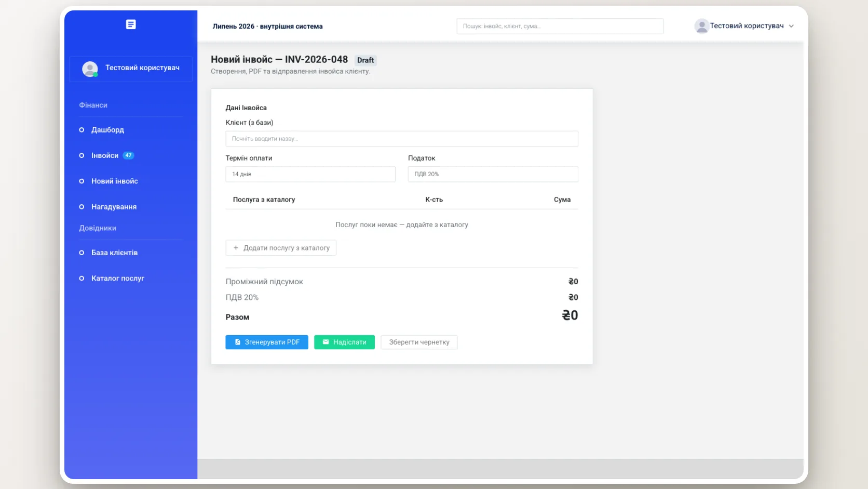The width and height of the screenshot is (868, 489).
Task: Click the app logo icon in the sidebar
Action: (131, 24)
